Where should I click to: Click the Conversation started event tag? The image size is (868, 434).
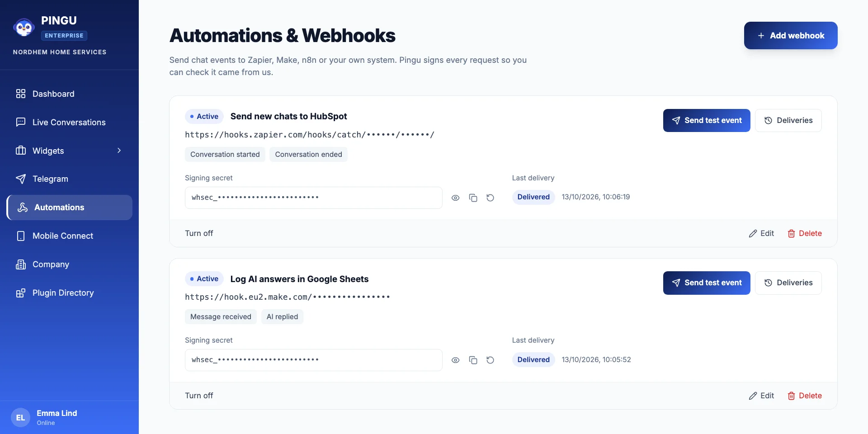coord(225,155)
